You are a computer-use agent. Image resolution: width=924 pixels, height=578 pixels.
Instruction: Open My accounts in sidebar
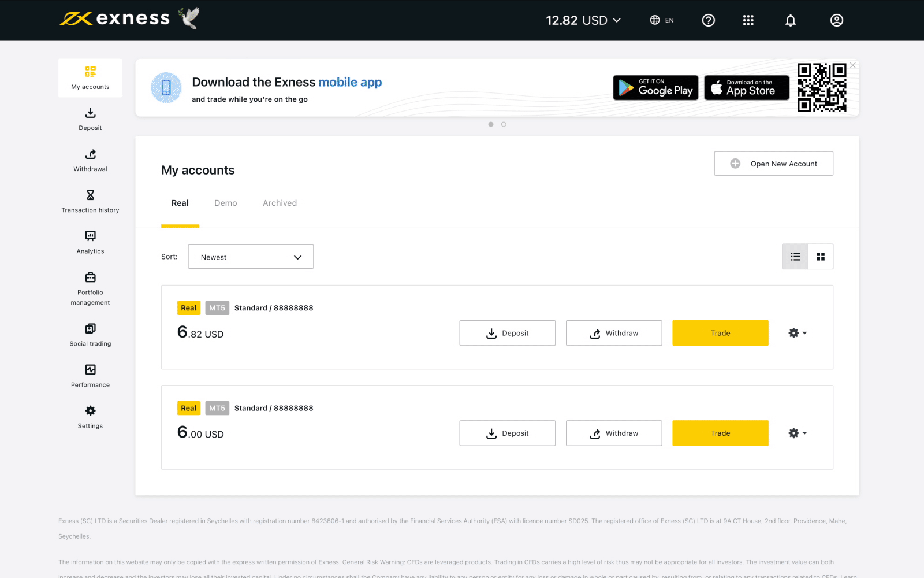coord(90,78)
